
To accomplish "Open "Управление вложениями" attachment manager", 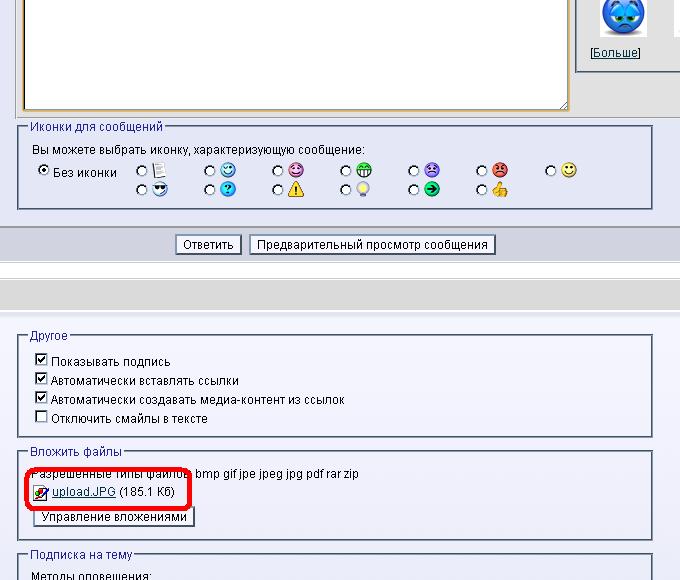I will [114, 517].
